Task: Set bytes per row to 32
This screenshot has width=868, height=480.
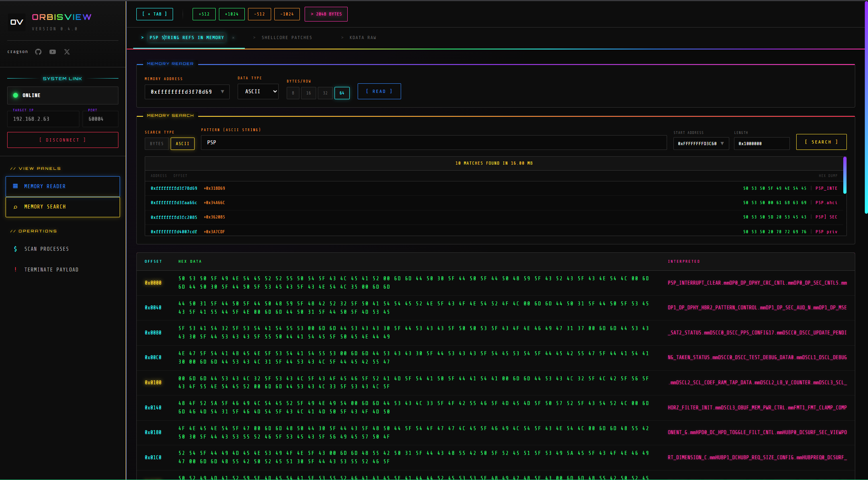Action: tap(325, 93)
